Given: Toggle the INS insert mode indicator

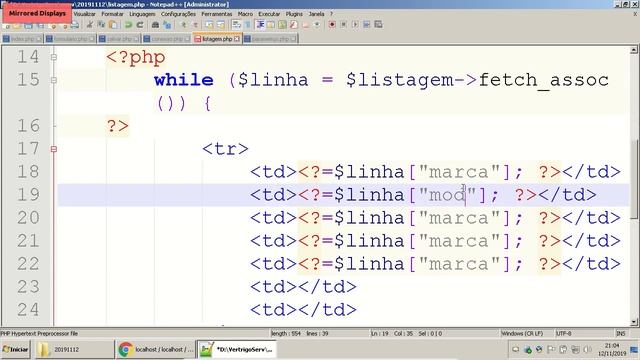Looking at the screenshot, I should coord(621,333).
